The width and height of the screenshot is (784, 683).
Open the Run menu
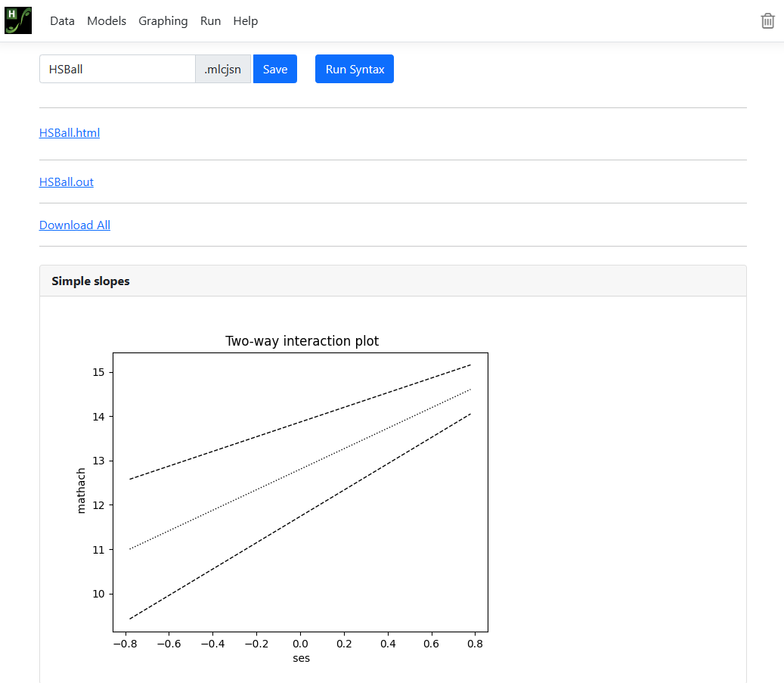(x=210, y=21)
